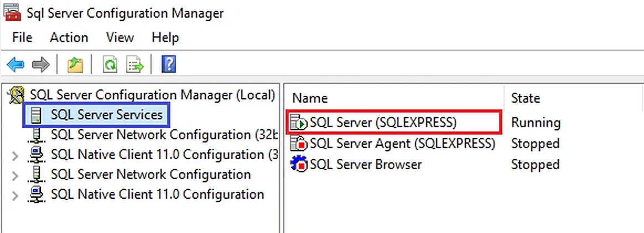Open the View menu
Screen dimensions: 644x233
pos(120,38)
